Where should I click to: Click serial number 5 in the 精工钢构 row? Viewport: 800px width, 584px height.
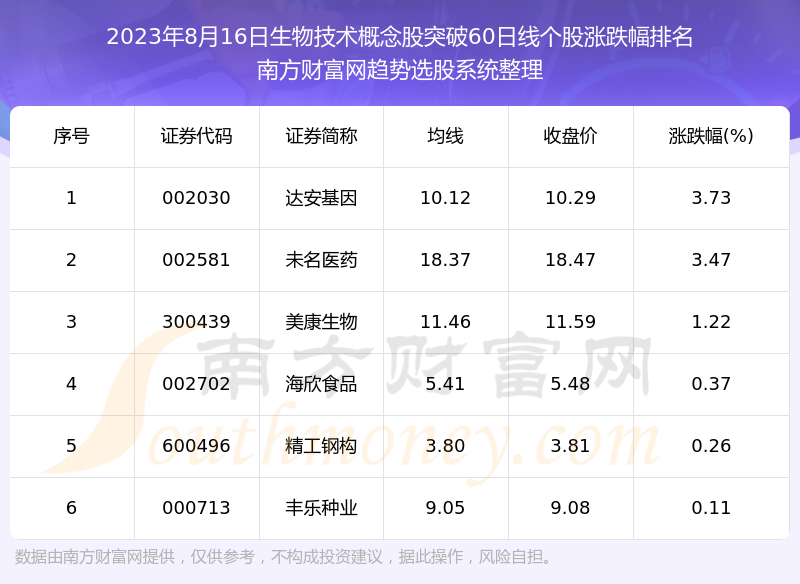[x=71, y=446]
